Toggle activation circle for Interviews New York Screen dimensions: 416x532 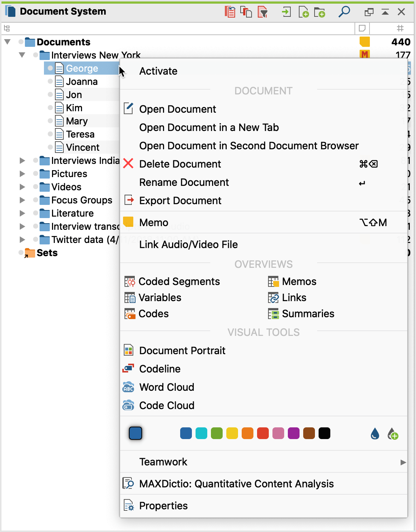pyautogui.click(x=36, y=55)
